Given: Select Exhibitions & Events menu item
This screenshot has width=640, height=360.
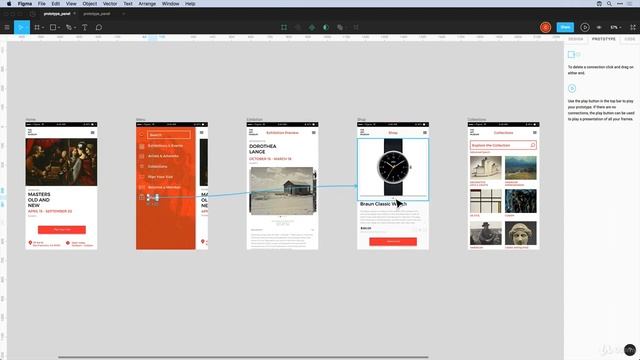Looking at the screenshot, I should tap(165, 146).
